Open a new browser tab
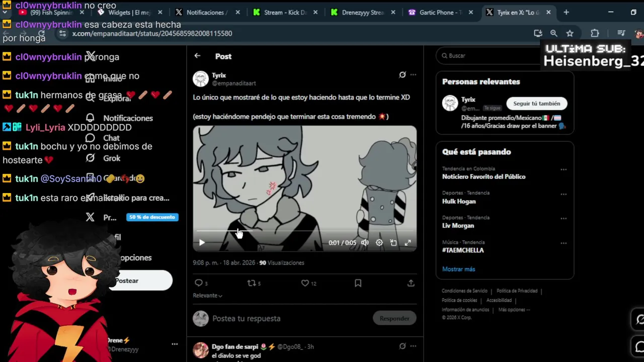644x362 pixels. (566, 12)
